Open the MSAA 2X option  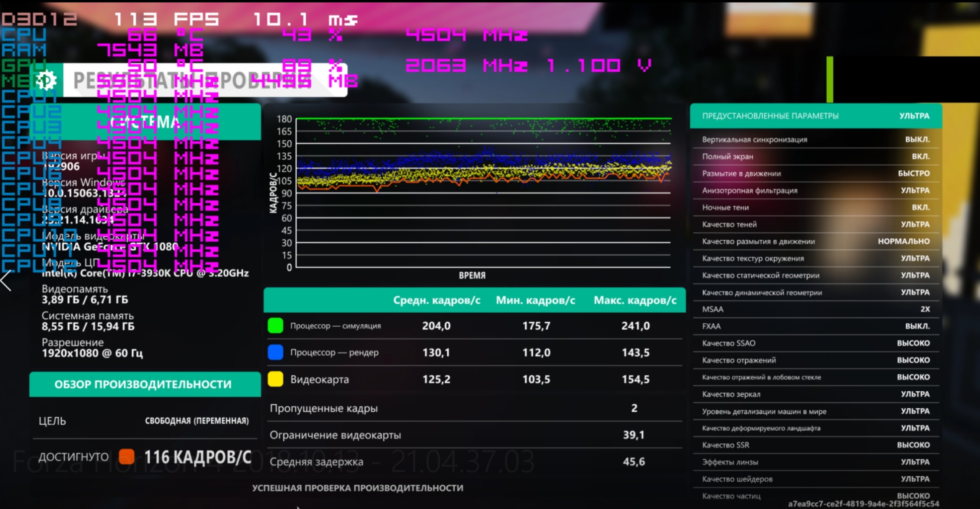815,309
